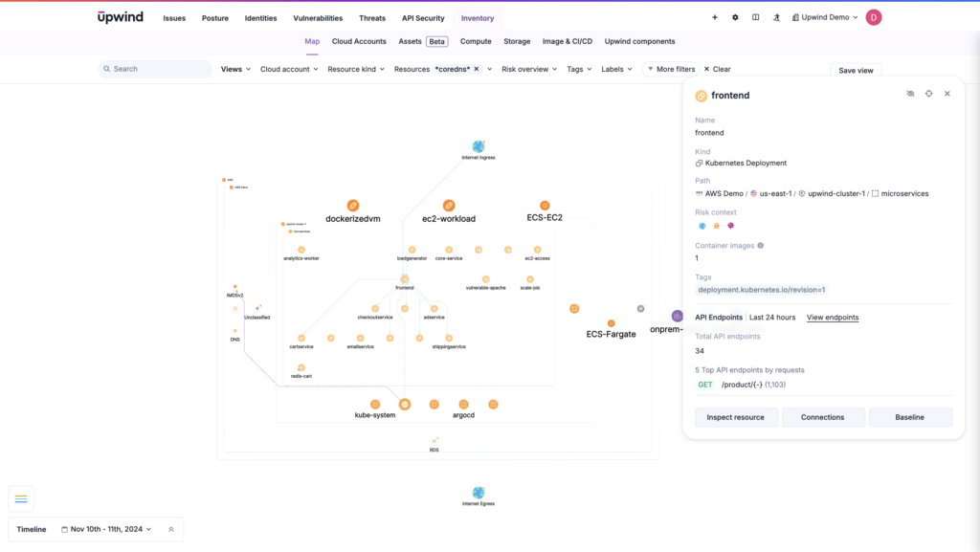This screenshot has height=552, width=980.
Task: Center map on frontend with crosshair icon
Action: [928, 94]
